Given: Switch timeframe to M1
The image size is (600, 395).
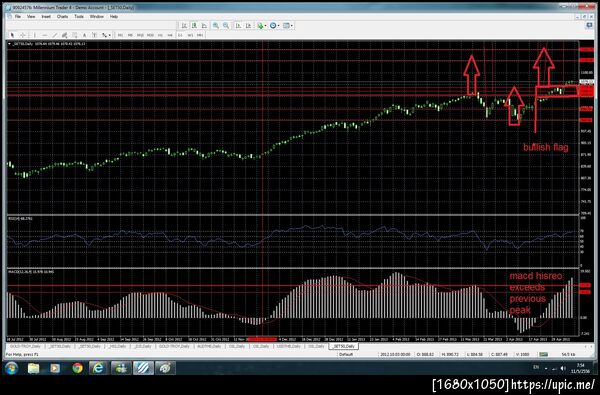Looking at the screenshot, I should click(x=120, y=35).
